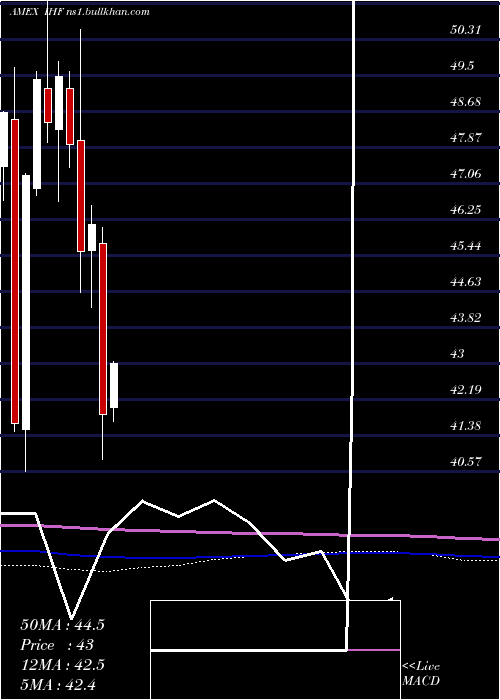The height and width of the screenshot is (700, 500).
Task: Click the 49.5 price axis label
Action: click(x=462, y=66)
